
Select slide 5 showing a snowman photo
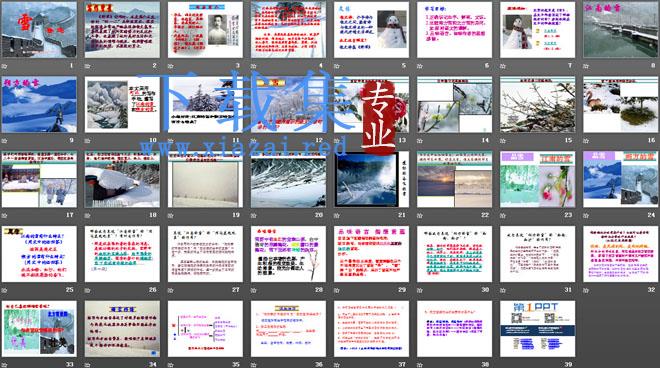[x=371, y=29]
